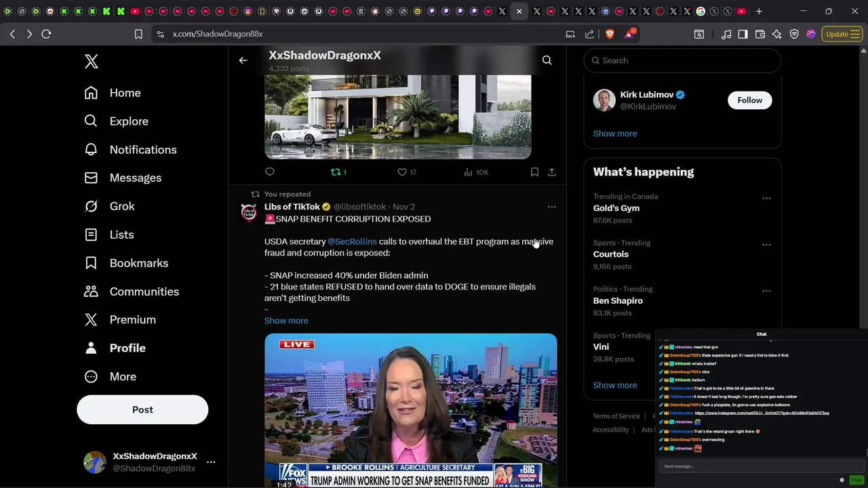This screenshot has width=868, height=488.
Task: Show more under What's happening
Action: 615,385
